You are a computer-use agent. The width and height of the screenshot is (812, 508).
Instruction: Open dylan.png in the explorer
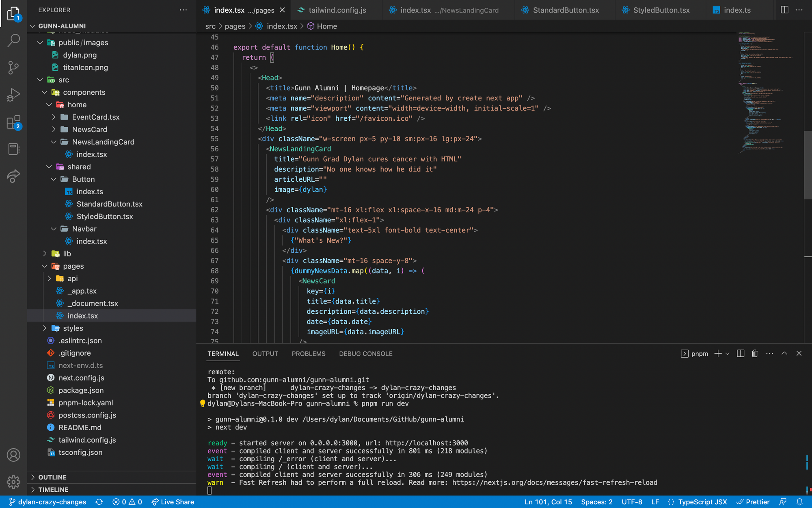point(112,55)
